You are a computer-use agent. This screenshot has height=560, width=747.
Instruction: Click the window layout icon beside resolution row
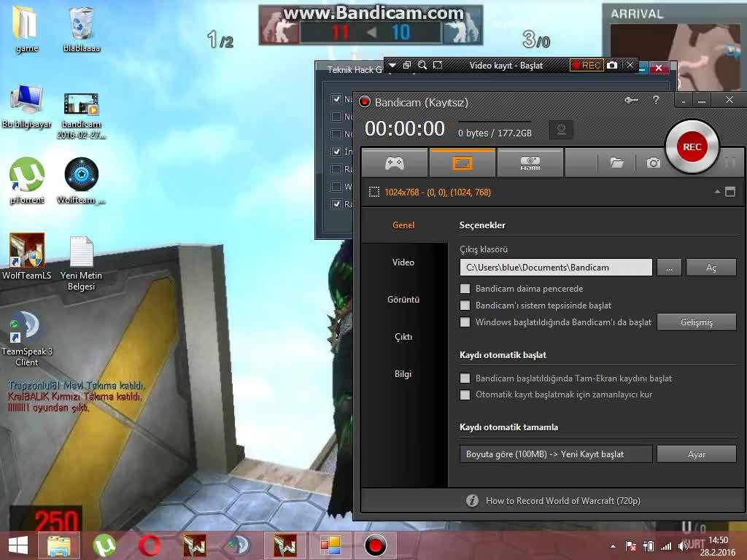click(x=729, y=192)
